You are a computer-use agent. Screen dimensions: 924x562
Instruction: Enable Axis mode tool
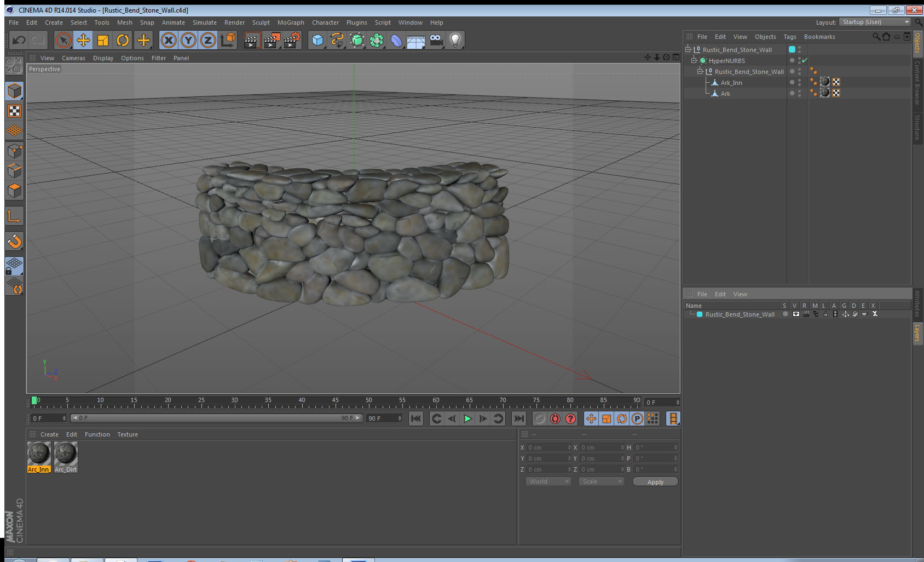coord(14,216)
